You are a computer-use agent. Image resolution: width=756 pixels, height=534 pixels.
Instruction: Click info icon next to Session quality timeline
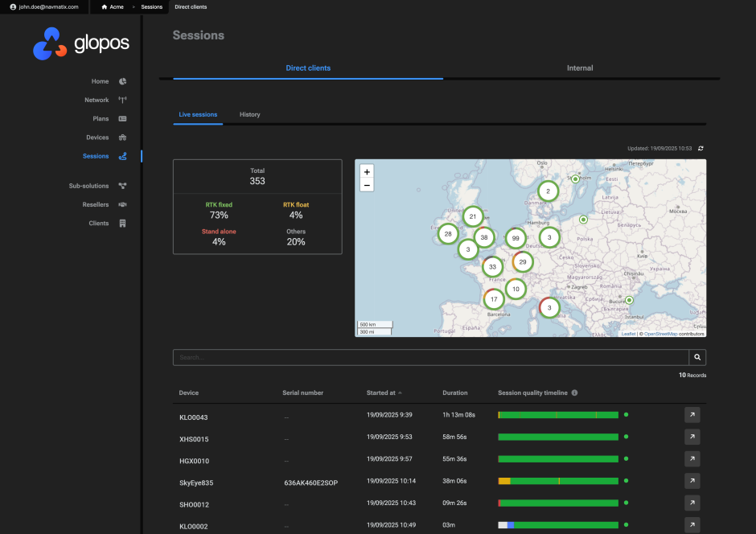pyautogui.click(x=574, y=393)
